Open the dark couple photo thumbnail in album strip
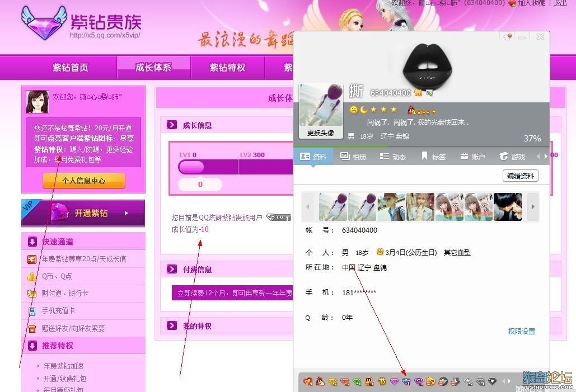The height and width of the screenshot is (392, 576). (x=507, y=207)
